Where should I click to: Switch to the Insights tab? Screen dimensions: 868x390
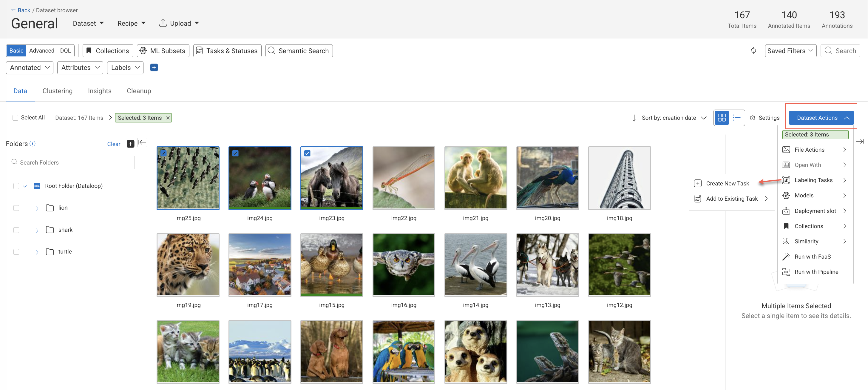[x=99, y=91]
